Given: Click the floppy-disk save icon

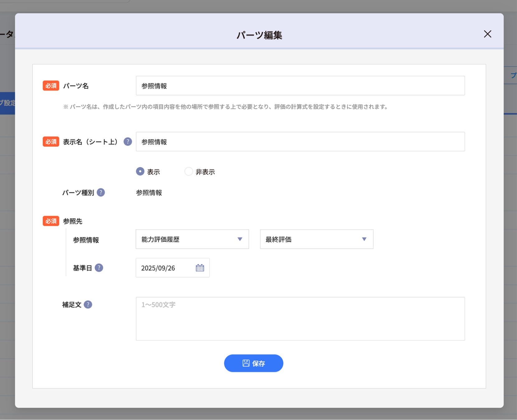Looking at the screenshot, I should [246, 363].
